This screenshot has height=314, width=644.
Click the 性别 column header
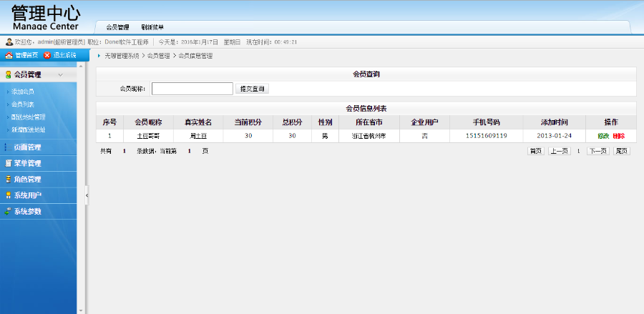tap(326, 122)
